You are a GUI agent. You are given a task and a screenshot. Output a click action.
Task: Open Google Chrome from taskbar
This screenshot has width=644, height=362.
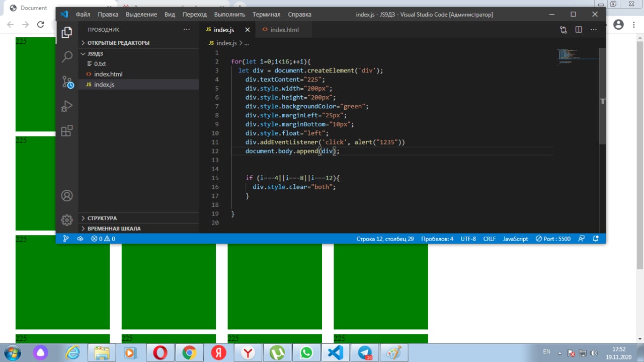click(x=189, y=353)
